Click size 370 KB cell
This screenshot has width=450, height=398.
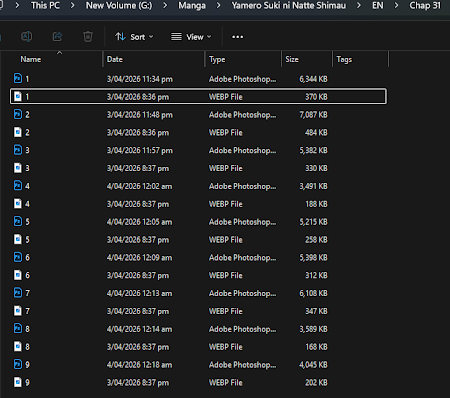tap(316, 97)
